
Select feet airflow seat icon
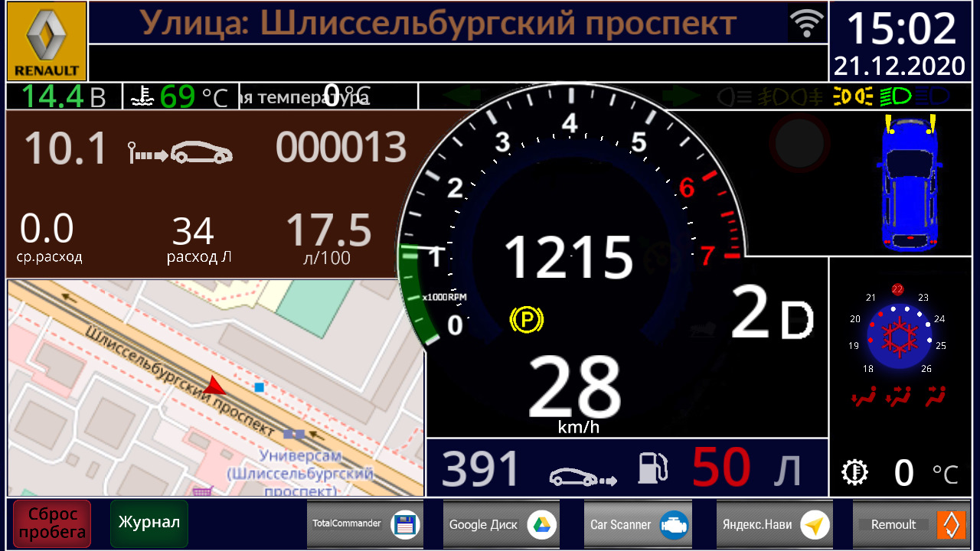click(864, 396)
